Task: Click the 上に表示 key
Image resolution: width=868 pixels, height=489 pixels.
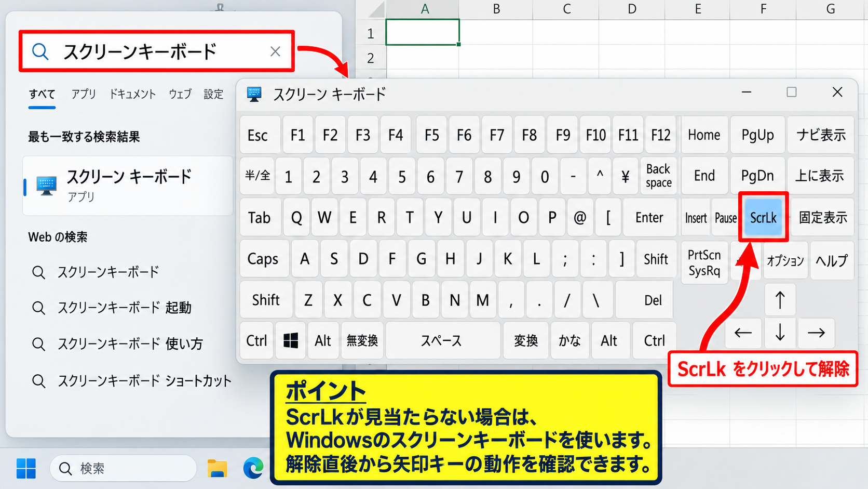Action: 820,176
